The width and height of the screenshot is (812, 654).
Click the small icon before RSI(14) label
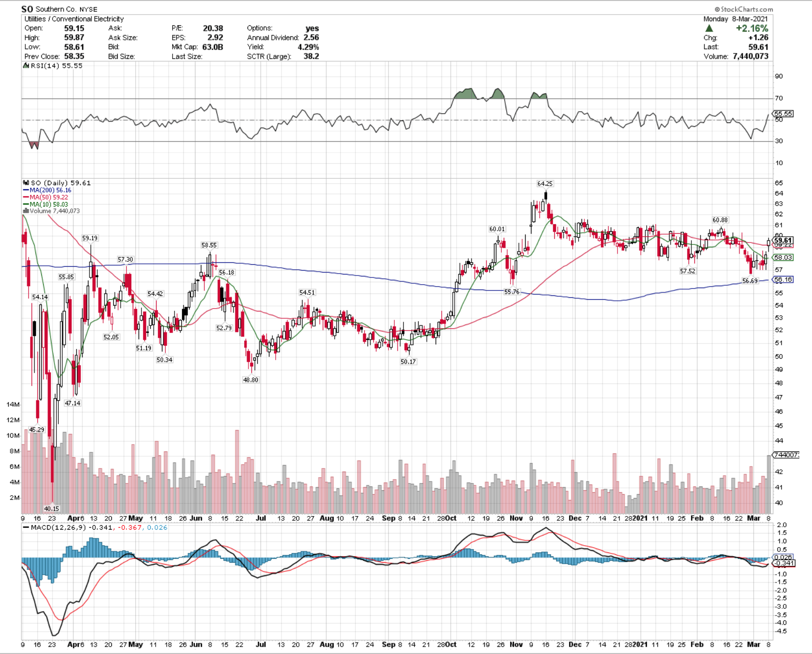click(x=26, y=66)
